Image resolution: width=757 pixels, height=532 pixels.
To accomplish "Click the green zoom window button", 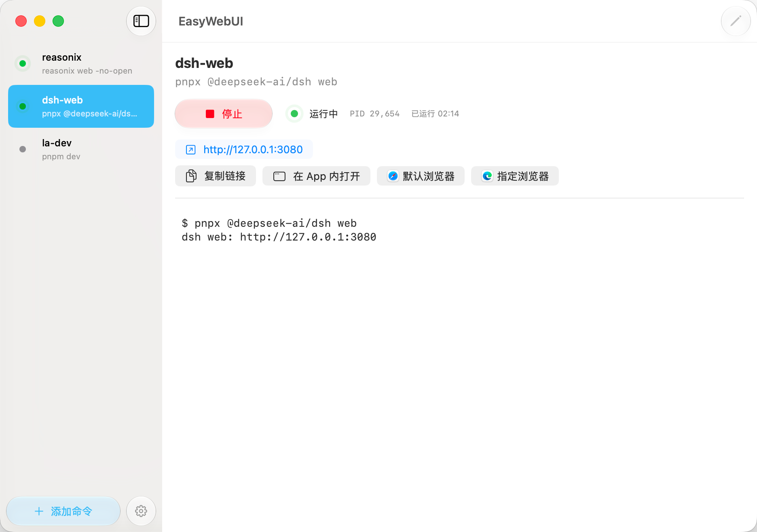I will [x=58, y=21].
